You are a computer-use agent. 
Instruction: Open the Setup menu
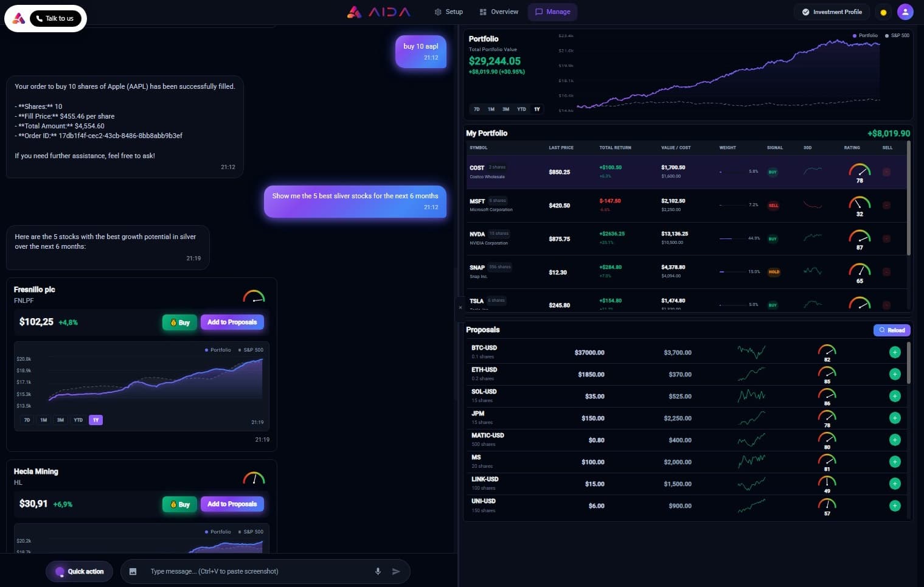click(448, 12)
